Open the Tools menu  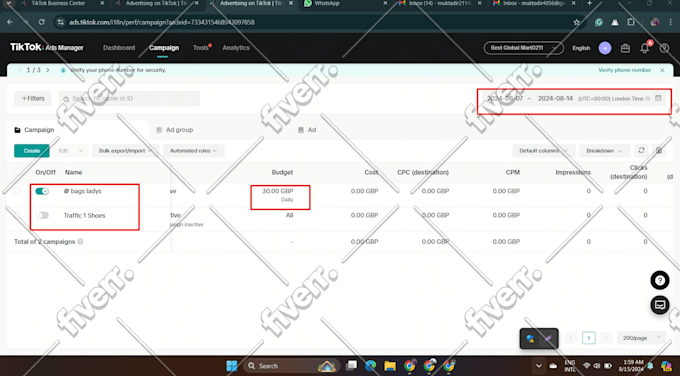(201, 48)
